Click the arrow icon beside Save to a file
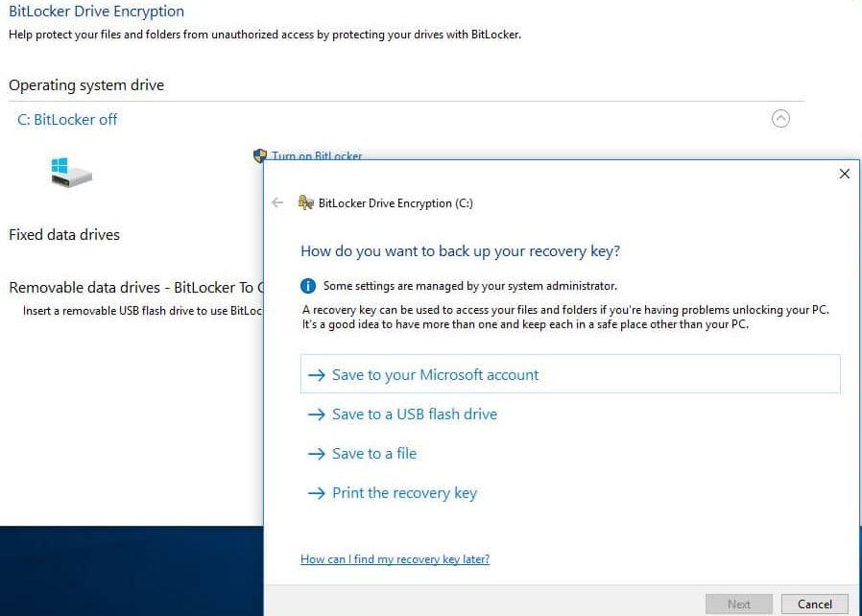862x616 pixels. tap(317, 453)
